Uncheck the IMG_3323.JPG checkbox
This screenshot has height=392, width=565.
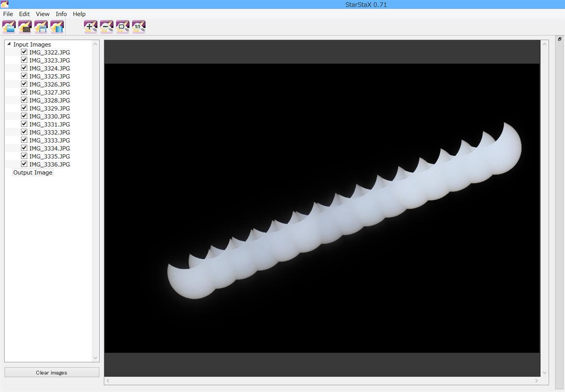tap(24, 60)
